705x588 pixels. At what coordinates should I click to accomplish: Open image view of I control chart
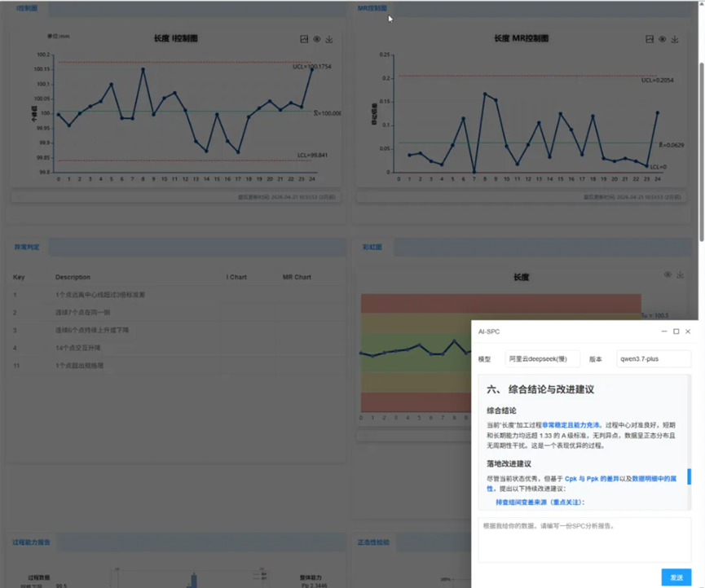[x=304, y=40]
